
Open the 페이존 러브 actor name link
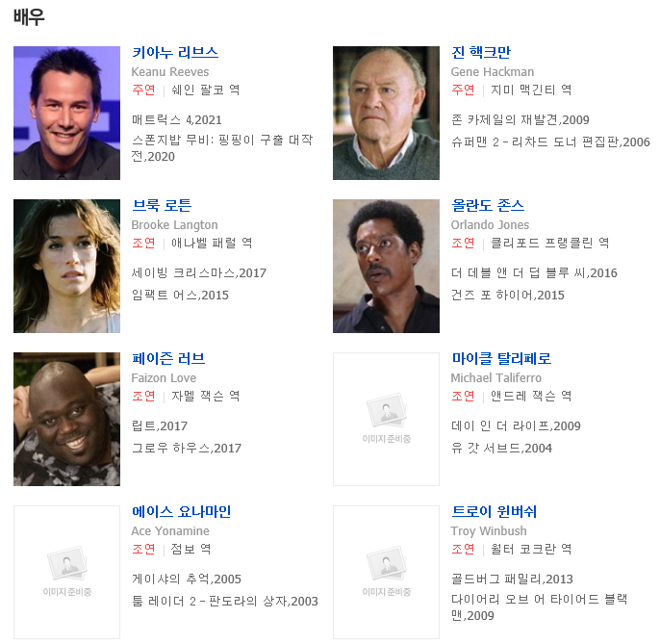(x=168, y=358)
